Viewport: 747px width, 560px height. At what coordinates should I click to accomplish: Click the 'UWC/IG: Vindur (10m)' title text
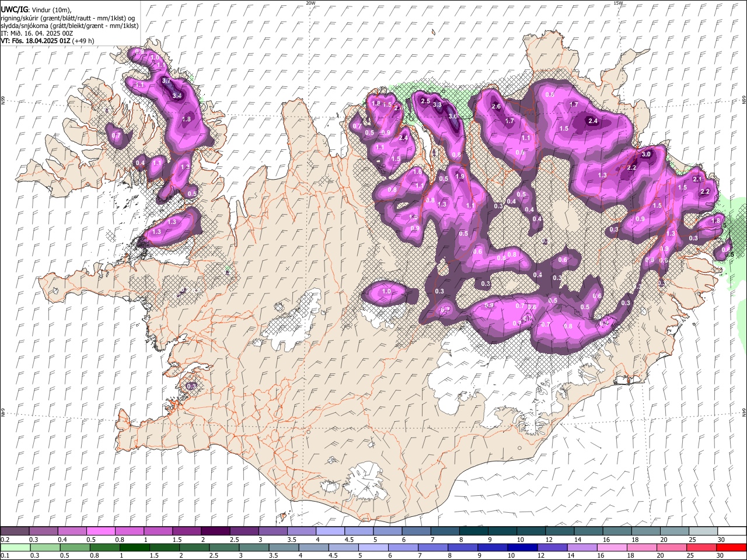coord(36,9)
